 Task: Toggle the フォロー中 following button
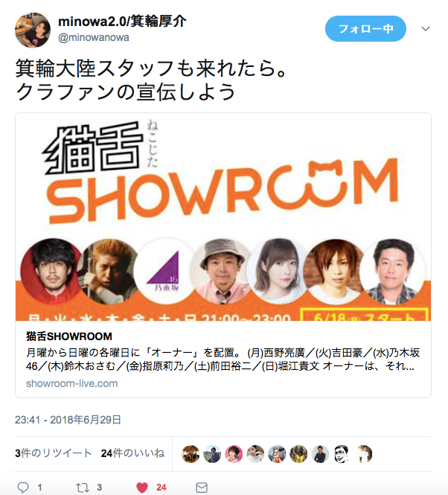(x=365, y=29)
